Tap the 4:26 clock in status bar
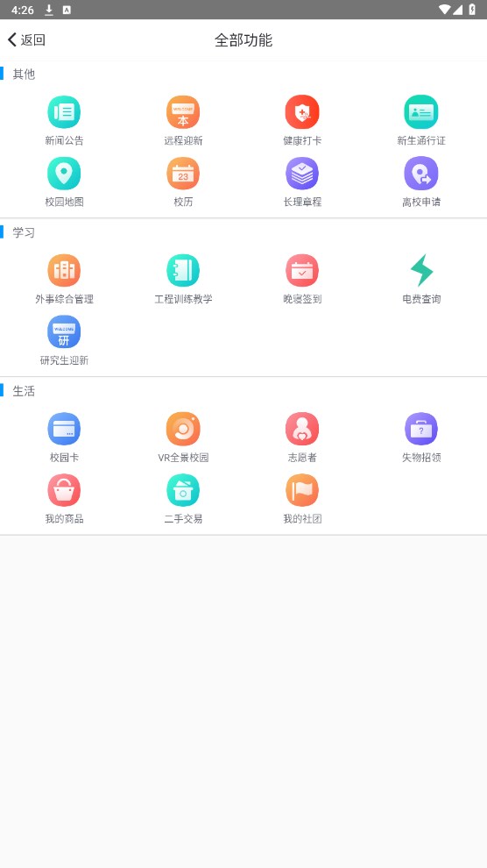 click(x=22, y=10)
